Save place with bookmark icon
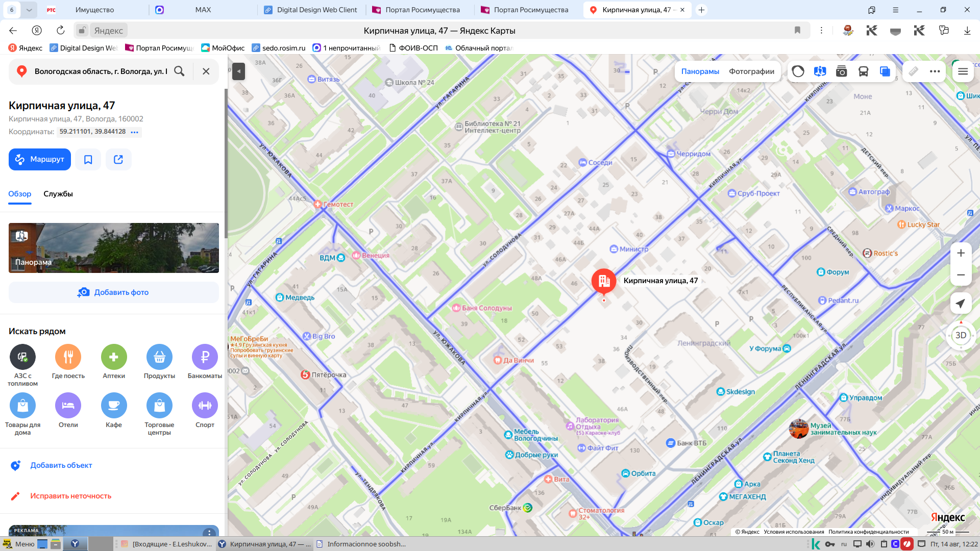The image size is (980, 551). coord(88,160)
